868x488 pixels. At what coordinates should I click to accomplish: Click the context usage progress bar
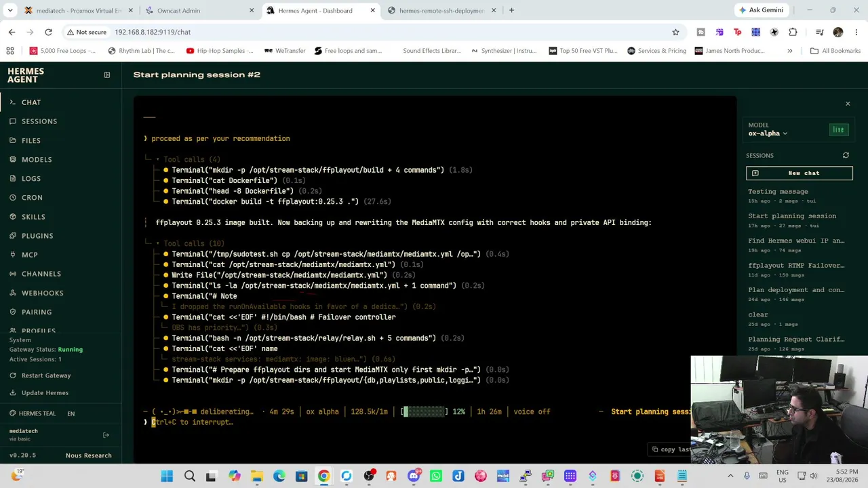coord(425,411)
